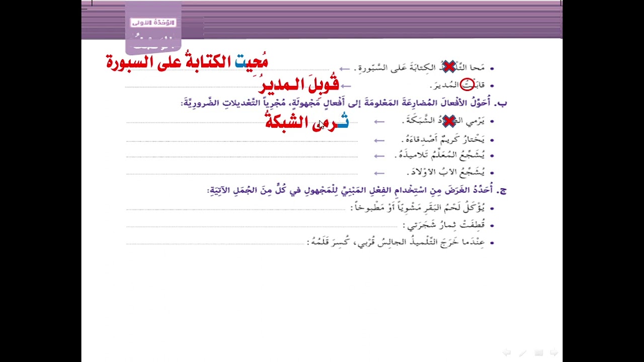Click the unit label 'الوحدة الأولى'

tap(153, 23)
